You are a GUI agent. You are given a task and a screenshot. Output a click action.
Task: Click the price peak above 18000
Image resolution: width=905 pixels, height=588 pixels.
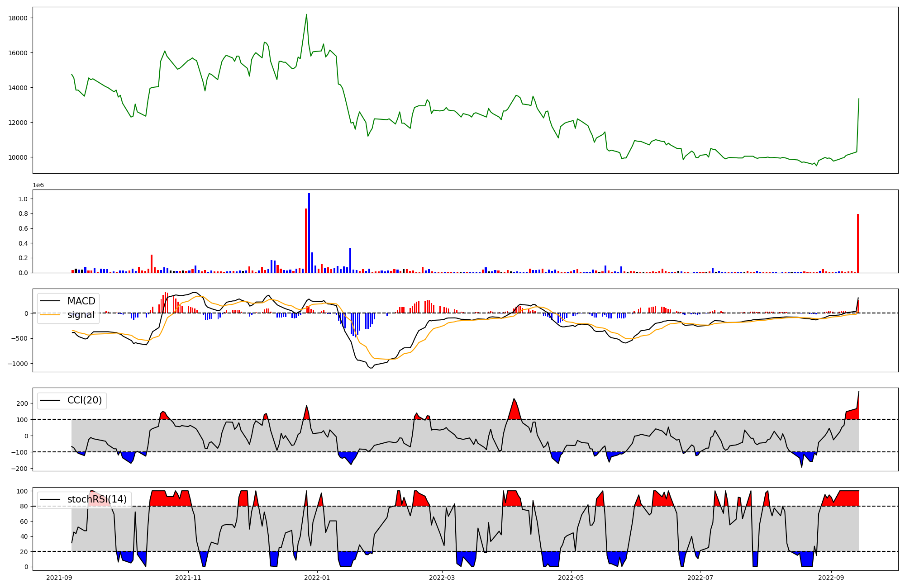306,15
